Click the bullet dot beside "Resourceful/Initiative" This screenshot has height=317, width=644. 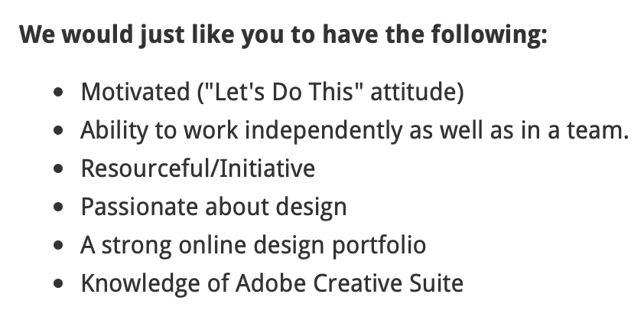(x=59, y=168)
